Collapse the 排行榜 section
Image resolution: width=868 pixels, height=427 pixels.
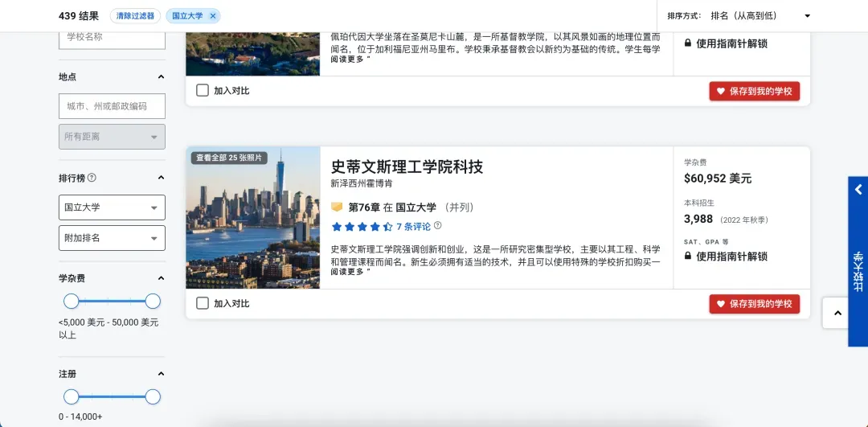pyautogui.click(x=161, y=178)
